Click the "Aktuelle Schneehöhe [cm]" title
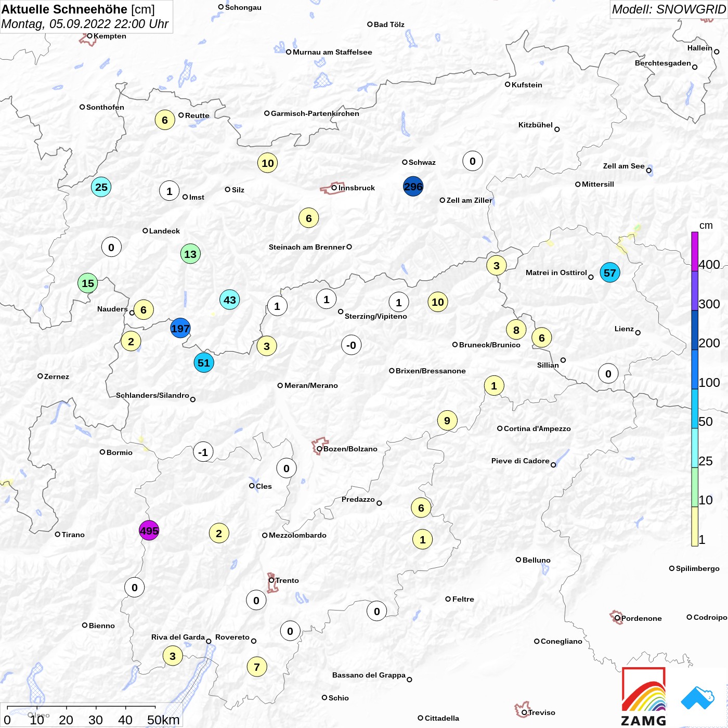 pos(78,9)
